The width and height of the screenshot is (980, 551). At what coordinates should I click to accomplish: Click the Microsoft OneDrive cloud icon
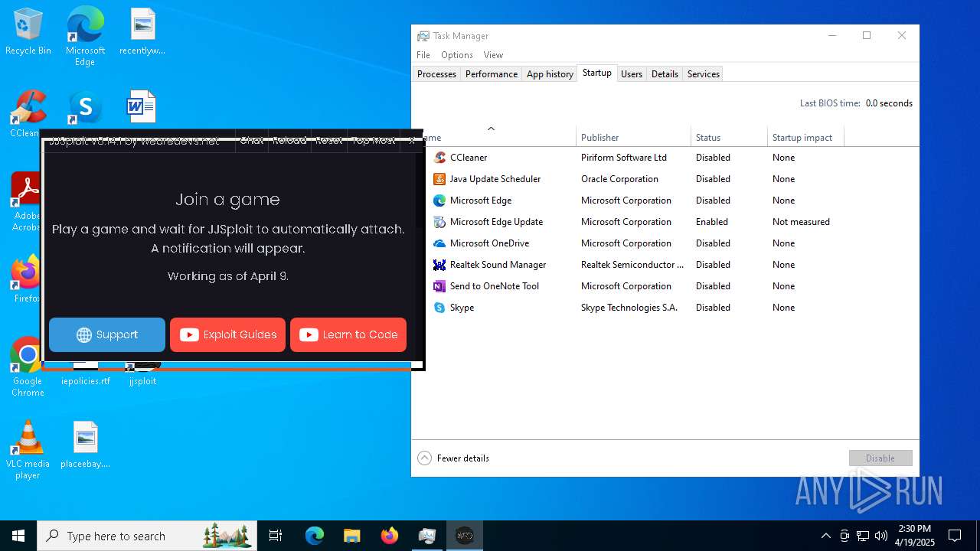pos(439,243)
